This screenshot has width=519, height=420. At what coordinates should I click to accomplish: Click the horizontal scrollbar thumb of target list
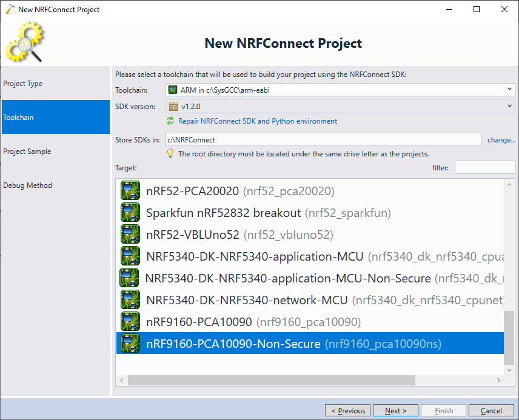[272, 380]
